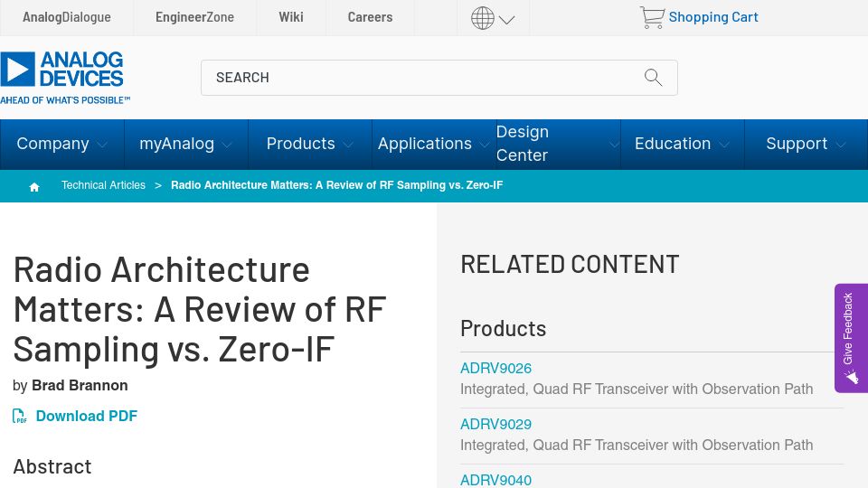This screenshot has height=488, width=868.
Task: Open the ADRV9040 product link
Action: click(495, 480)
